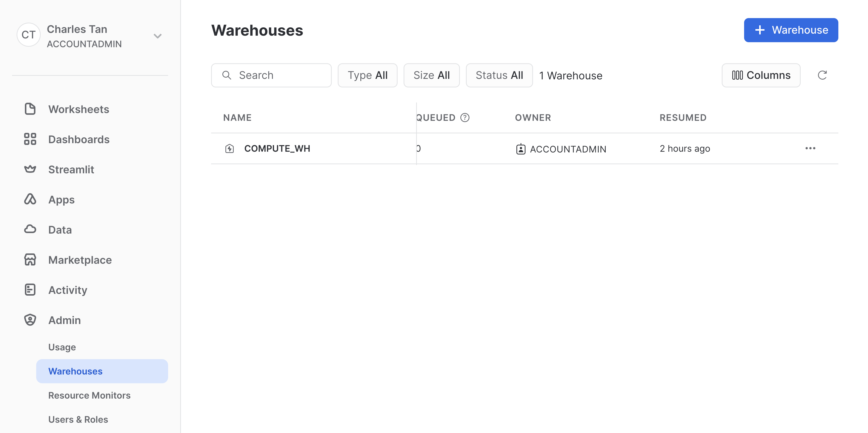Click the CT user avatar

tap(29, 35)
